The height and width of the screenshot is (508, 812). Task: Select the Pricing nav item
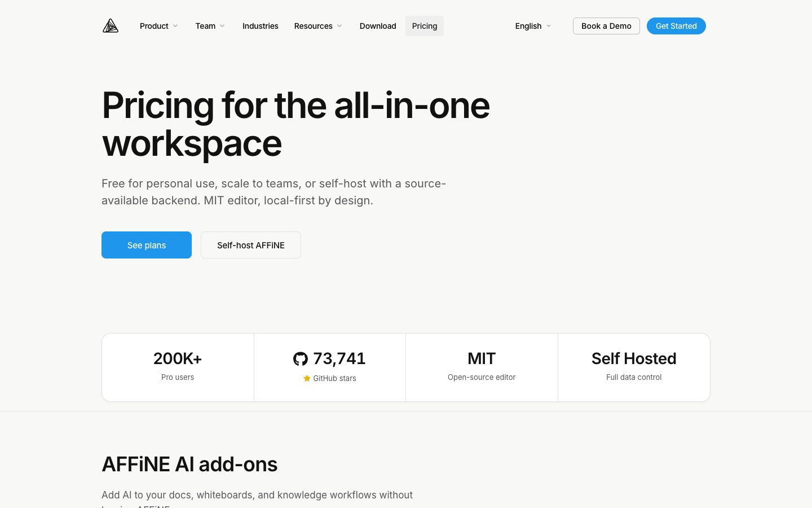pos(425,26)
